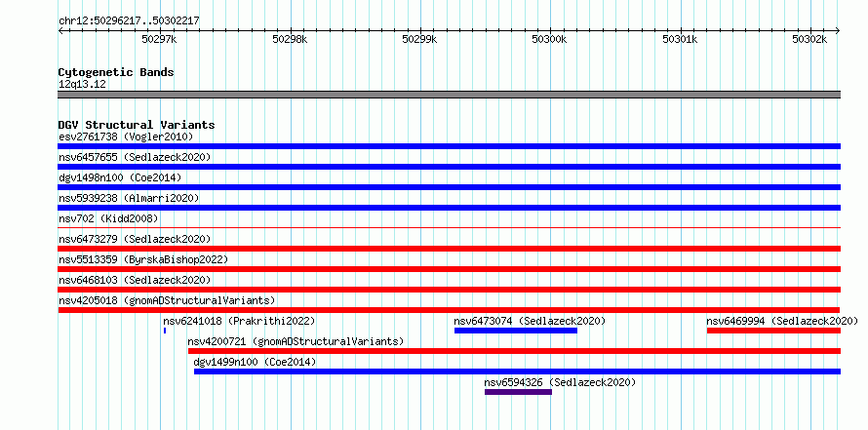This screenshot has height=430, width=868.
Task: Select the red bar under nsv4205018
Action: click(x=449, y=310)
